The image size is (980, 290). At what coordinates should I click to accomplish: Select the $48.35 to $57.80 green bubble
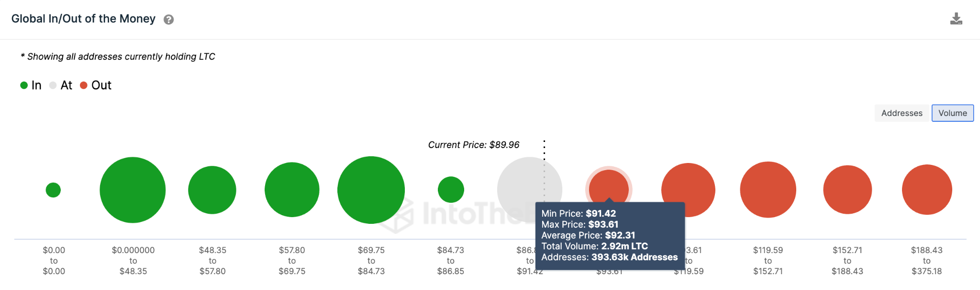coord(212,190)
